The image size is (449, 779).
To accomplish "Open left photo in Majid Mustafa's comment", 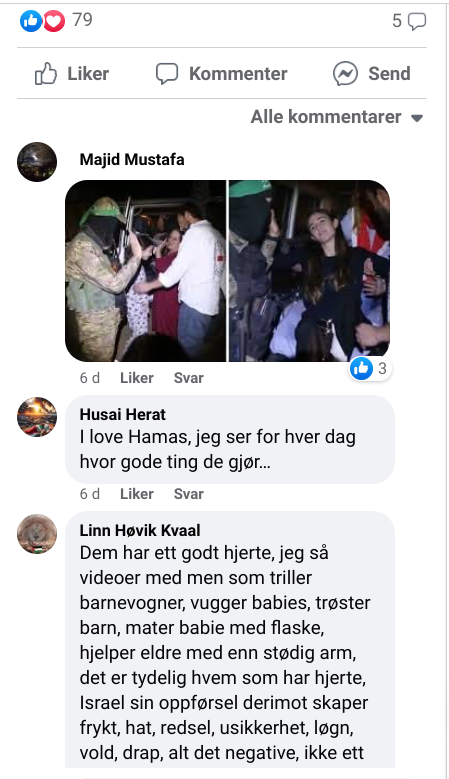I will tap(146, 271).
